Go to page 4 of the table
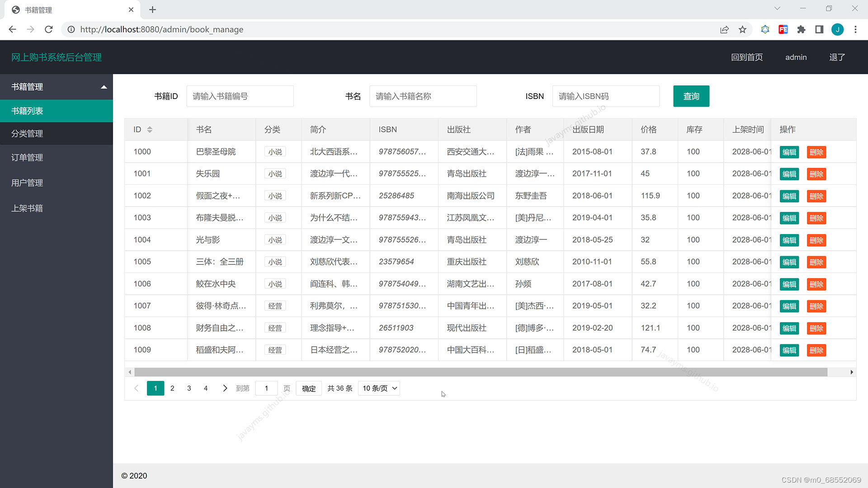 click(x=206, y=388)
